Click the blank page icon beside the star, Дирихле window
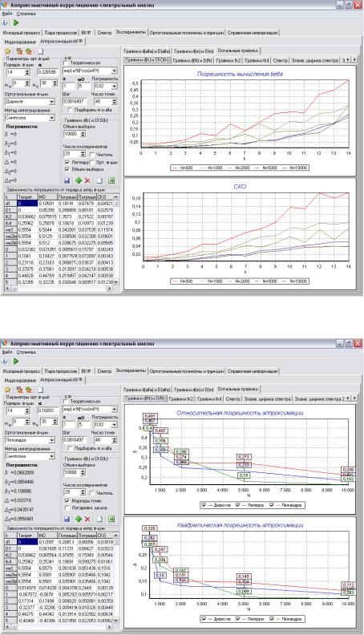364x635 pixels. click(x=41, y=51)
